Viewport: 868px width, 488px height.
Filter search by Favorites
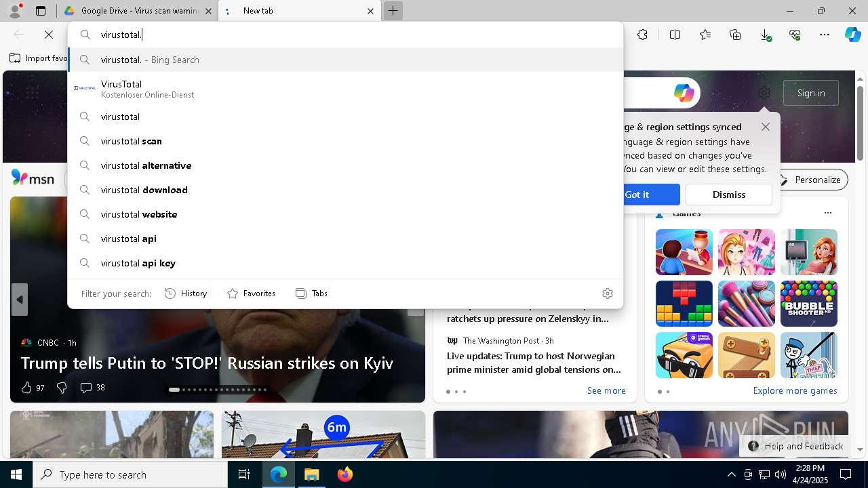pyautogui.click(x=251, y=293)
